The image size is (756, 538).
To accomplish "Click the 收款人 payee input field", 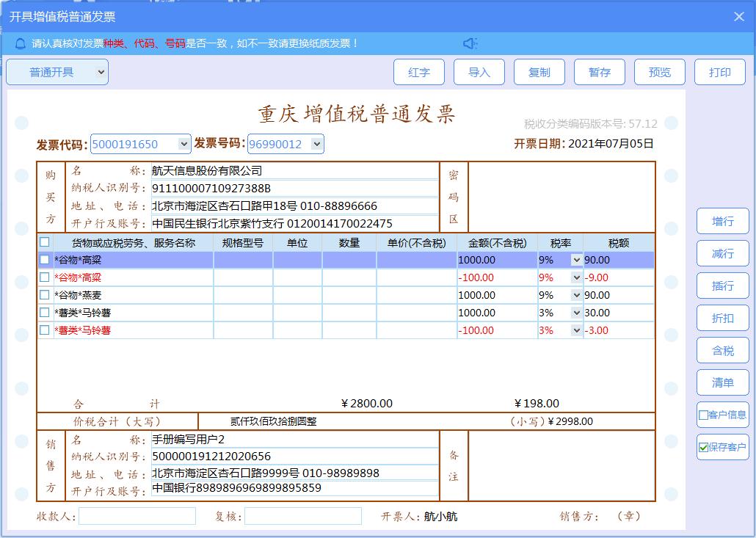I will pos(137,516).
